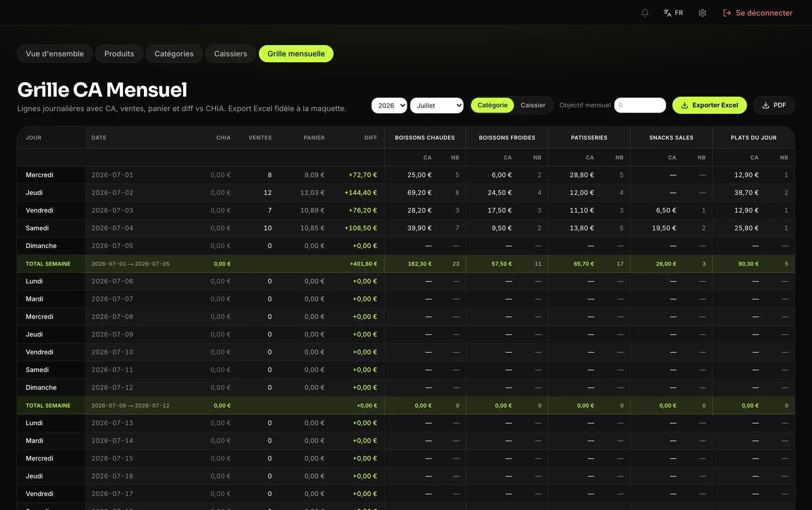The image size is (812, 510).
Task: Click diff value +76,20 €
Action: pyautogui.click(x=363, y=210)
